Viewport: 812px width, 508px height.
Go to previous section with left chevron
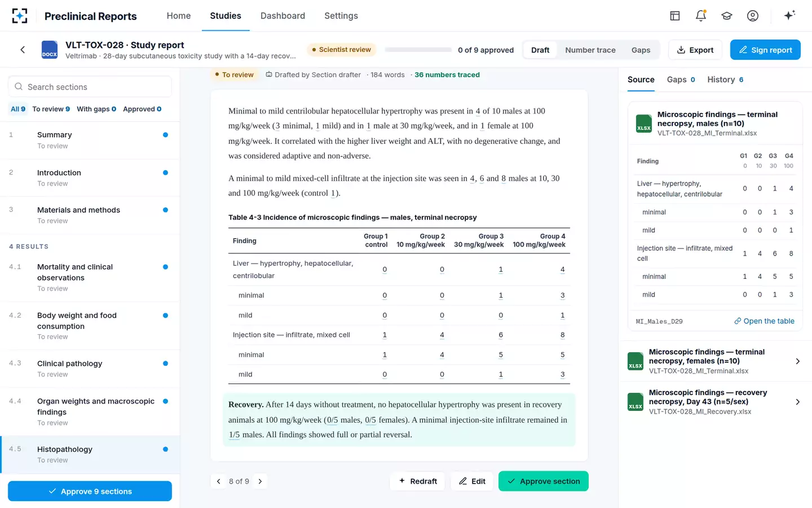[219, 481]
